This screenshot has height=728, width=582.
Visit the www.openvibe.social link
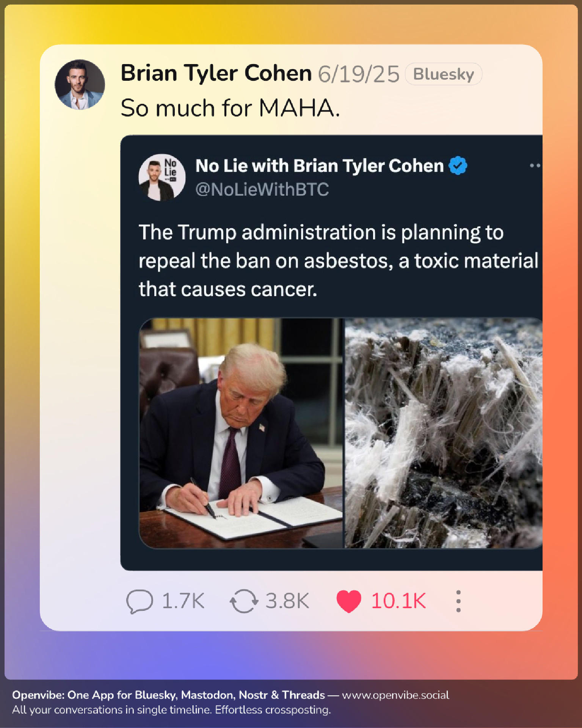pyautogui.click(x=395, y=695)
